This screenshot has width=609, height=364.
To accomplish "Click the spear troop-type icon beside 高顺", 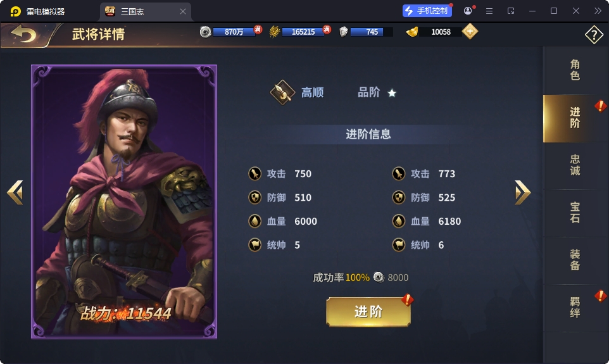I will [282, 92].
